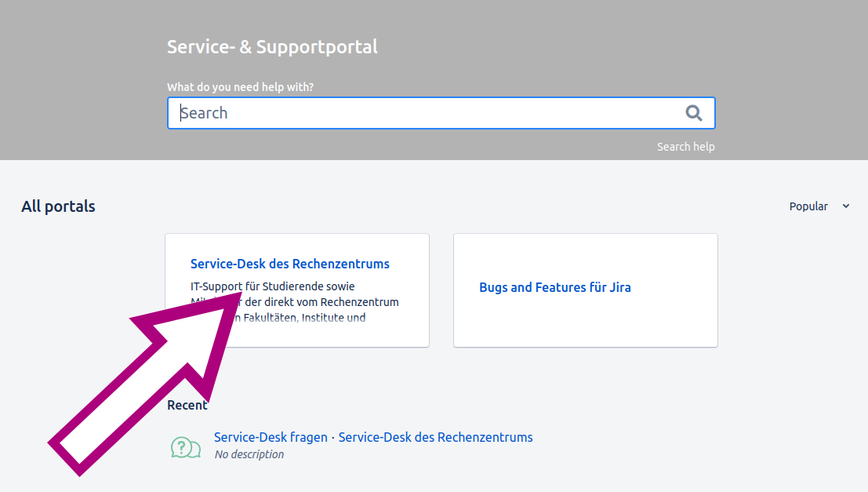The height and width of the screenshot is (492, 868).
Task: Click the No description text
Action: tap(249, 454)
